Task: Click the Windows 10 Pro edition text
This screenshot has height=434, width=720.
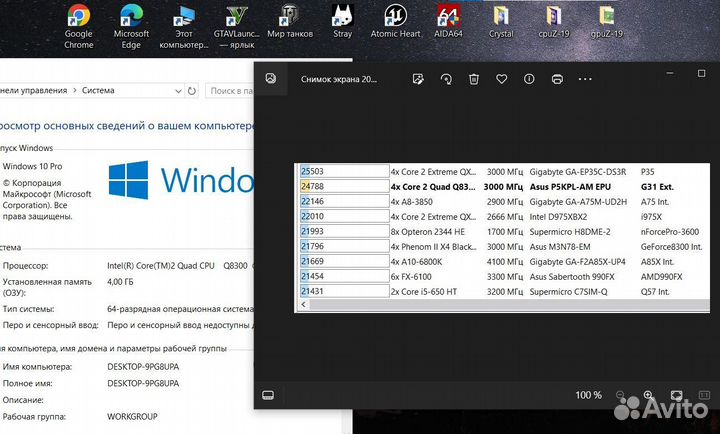Action: click(x=33, y=166)
